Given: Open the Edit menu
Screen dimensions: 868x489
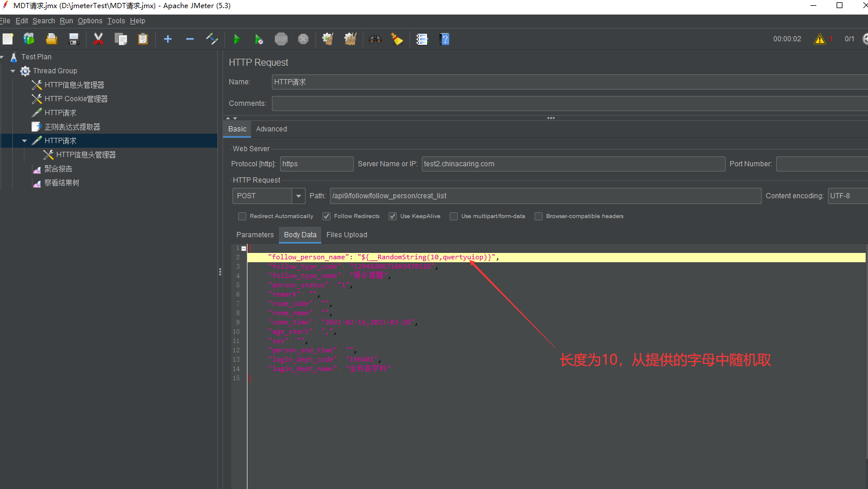Looking at the screenshot, I should (x=21, y=21).
